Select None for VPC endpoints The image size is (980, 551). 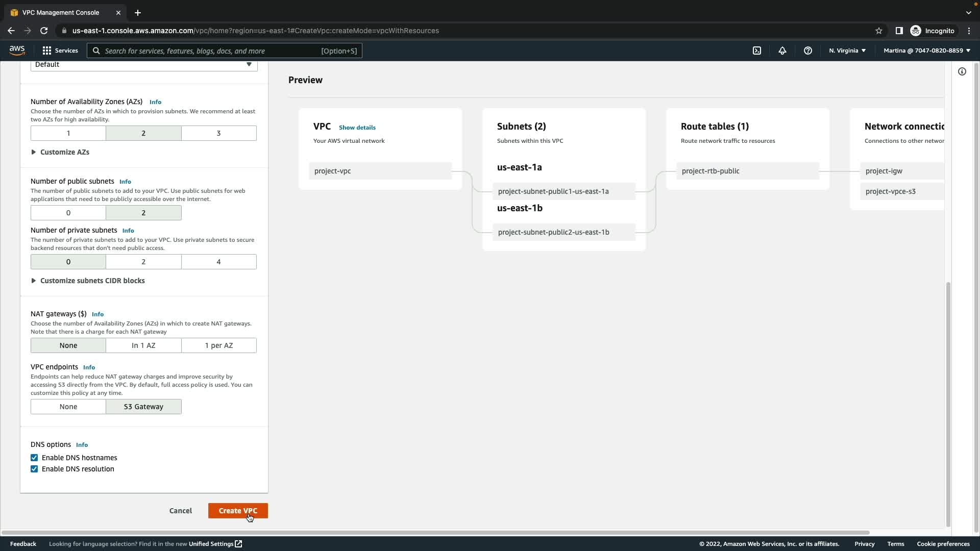point(68,407)
